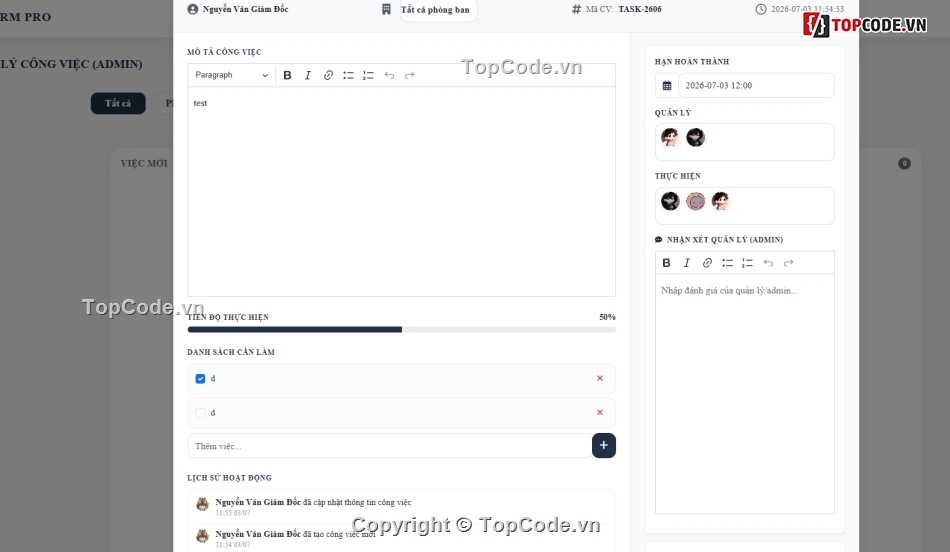The width and height of the screenshot is (950, 552).
Task: Check the unfinished todo item checkbox
Action: coord(200,413)
